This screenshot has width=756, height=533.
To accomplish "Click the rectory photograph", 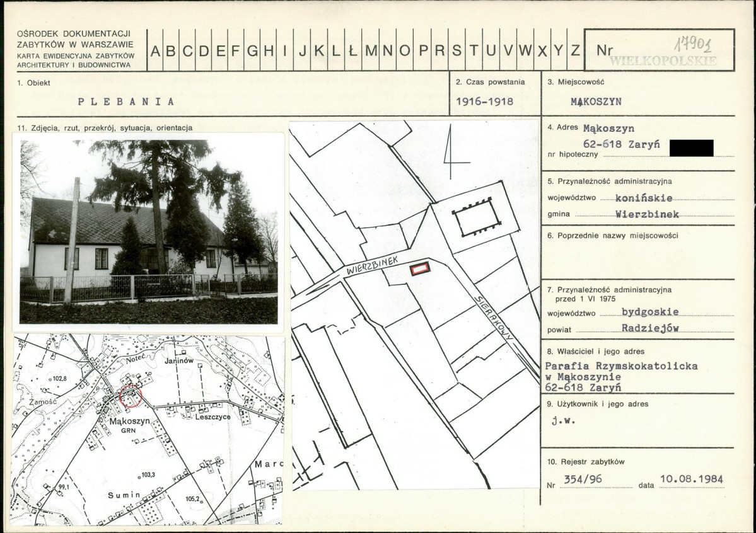I will (149, 232).
